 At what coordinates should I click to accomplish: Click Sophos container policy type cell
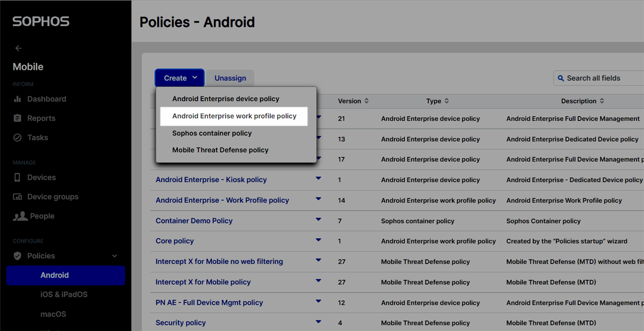[x=418, y=221]
